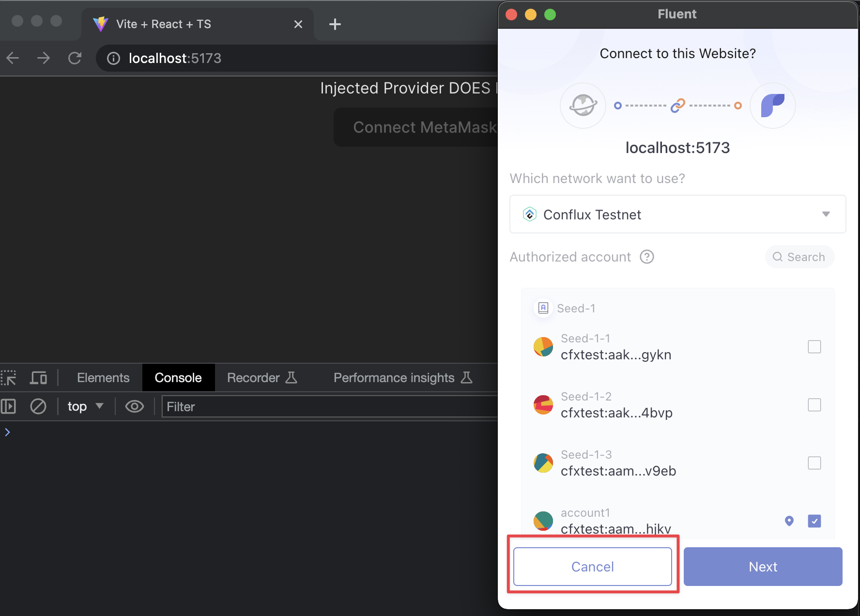Open the top JavaScript context dropdown
Viewport: 860px width, 616px height.
[85, 406]
